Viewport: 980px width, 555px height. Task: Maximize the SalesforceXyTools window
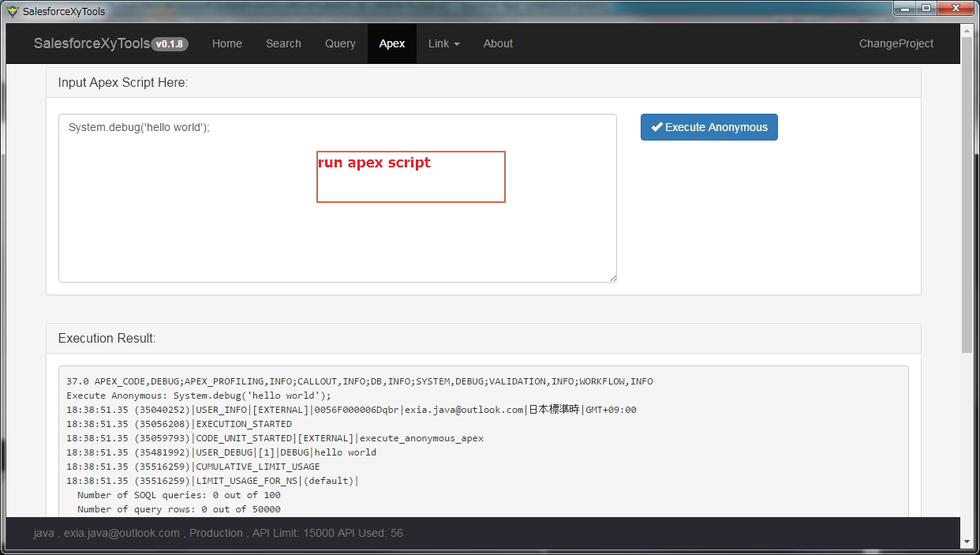click(926, 8)
